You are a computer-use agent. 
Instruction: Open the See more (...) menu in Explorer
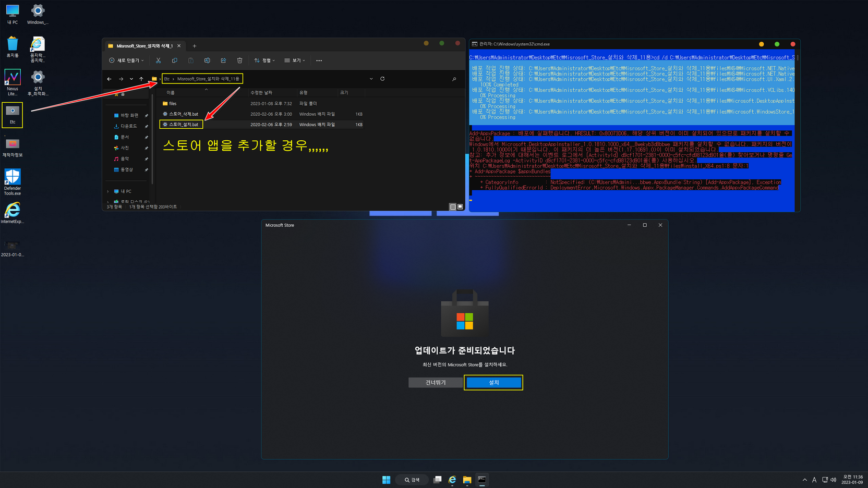[x=319, y=60]
